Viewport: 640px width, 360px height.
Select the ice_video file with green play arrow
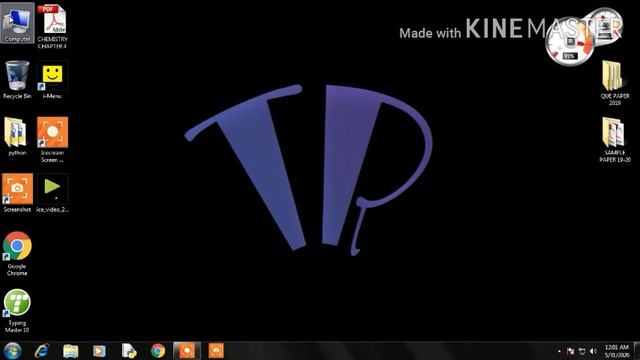click(52, 193)
